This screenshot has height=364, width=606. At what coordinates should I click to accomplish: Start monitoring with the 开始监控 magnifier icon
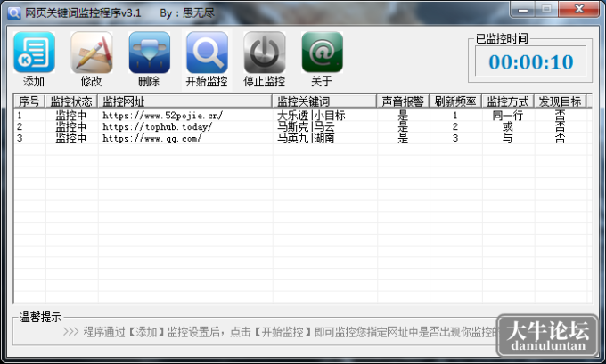pyautogui.click(x=207, y=53)
